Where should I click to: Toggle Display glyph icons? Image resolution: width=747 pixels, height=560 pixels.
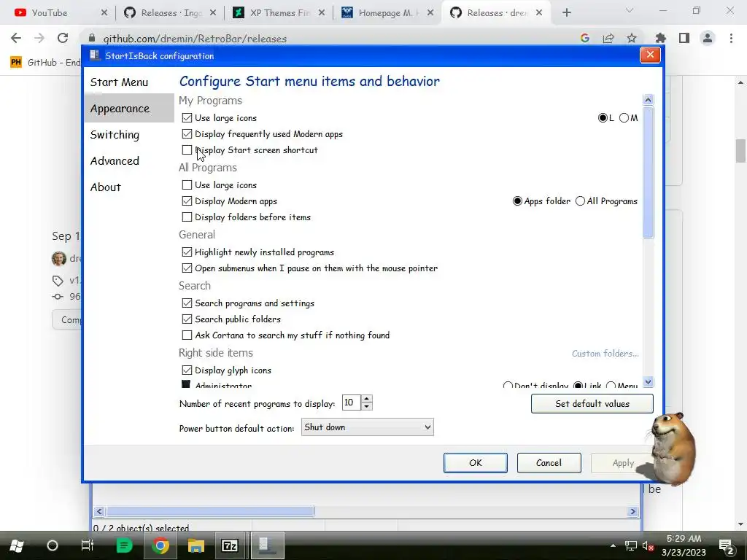pyautogui.click(x=187, y=370)
